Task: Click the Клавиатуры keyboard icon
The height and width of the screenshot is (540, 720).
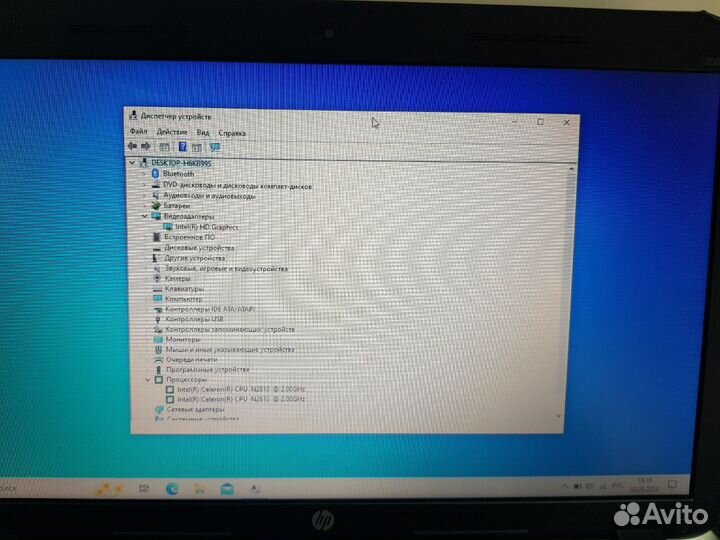Action: tap(158, 289)
